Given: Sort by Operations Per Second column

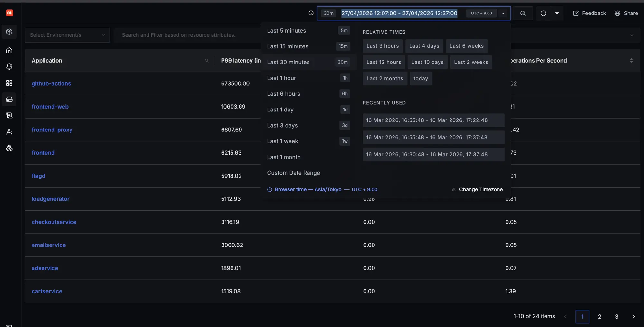Looking at the screenshot, I should click(x=631, y=60).
